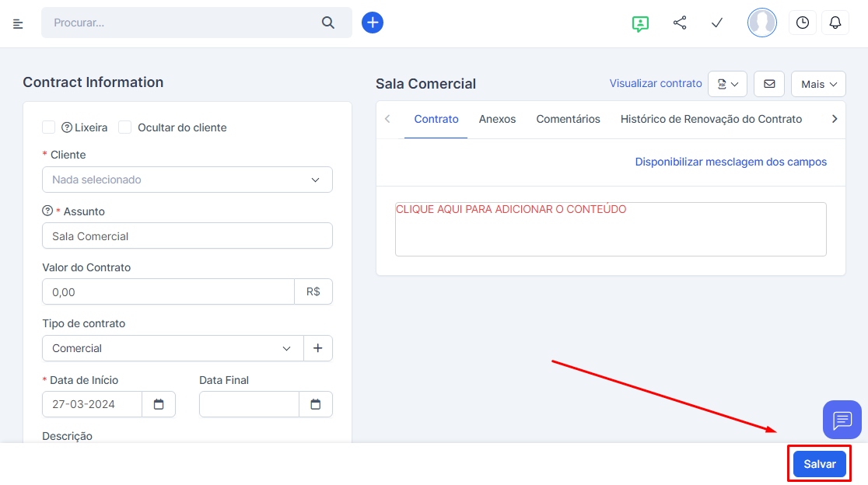Toggle the Lixeira checkbox
The height and width of the screenshot is (485, 868).
click(49, 127)
